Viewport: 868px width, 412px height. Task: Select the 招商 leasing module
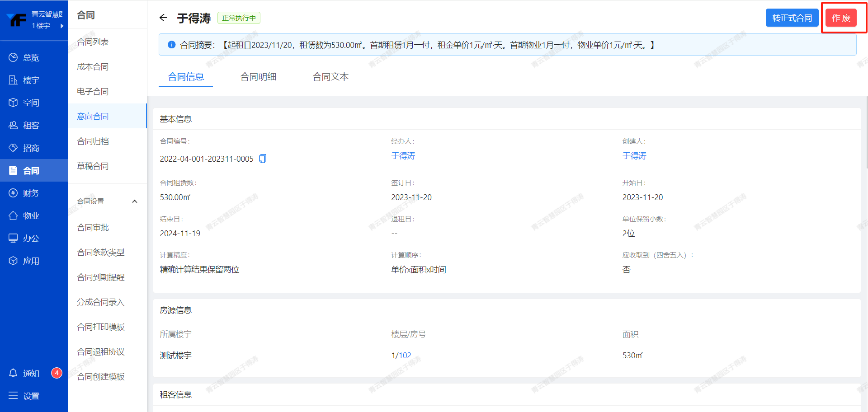coord(31,148)
